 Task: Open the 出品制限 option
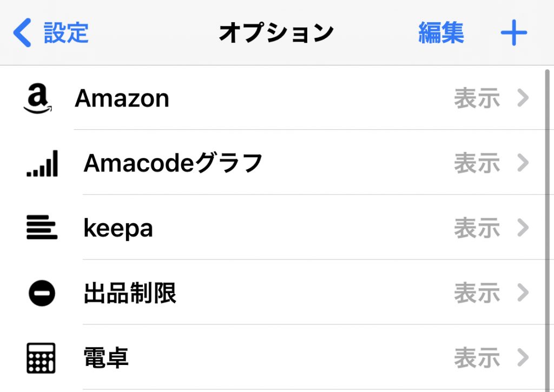click(x=130, y=293)
